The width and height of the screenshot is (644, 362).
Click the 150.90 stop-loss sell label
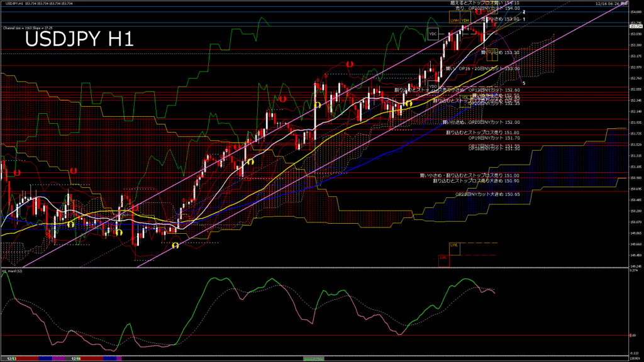tap(476, 180)
